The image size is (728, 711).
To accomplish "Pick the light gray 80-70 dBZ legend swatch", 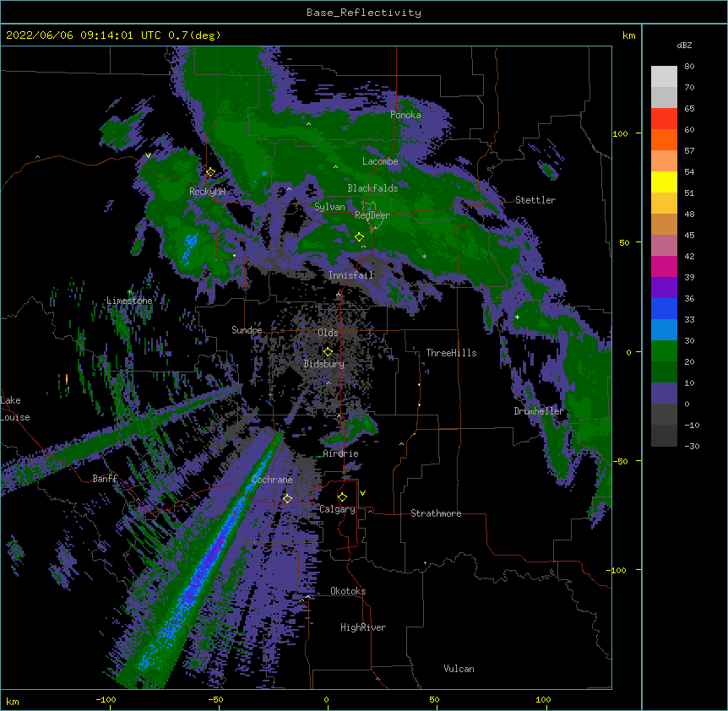I will (x=664, y=77).
